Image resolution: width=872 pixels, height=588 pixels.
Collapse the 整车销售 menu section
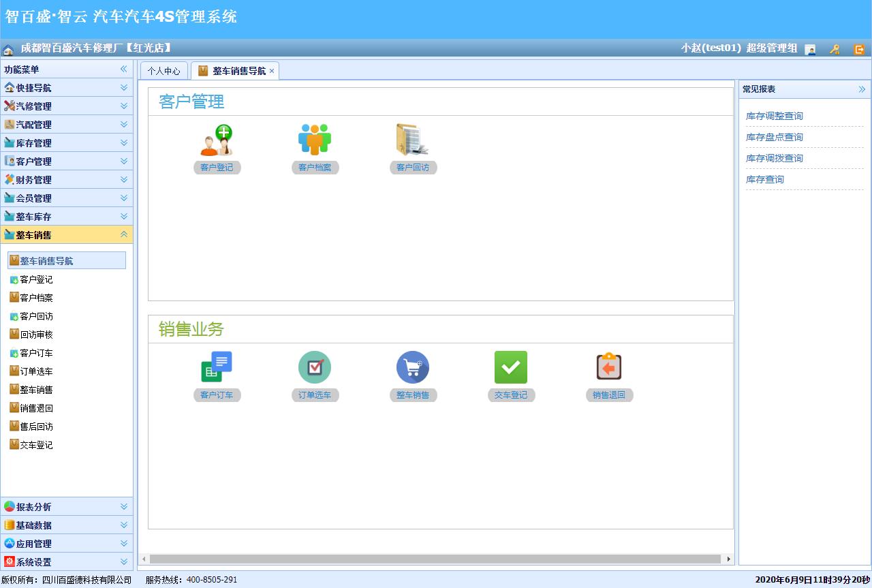(124, 234)
